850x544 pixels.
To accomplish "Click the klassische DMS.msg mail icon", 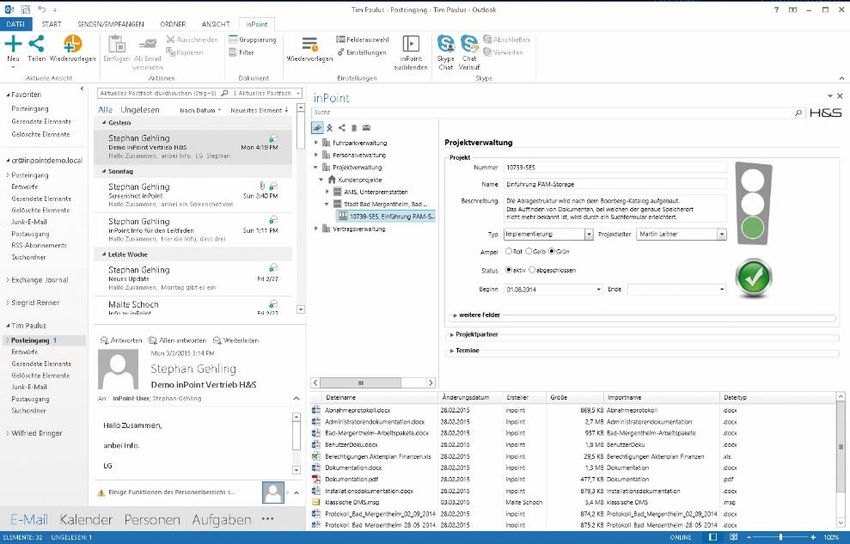I will pyautogui.click(x=316, y=502).
